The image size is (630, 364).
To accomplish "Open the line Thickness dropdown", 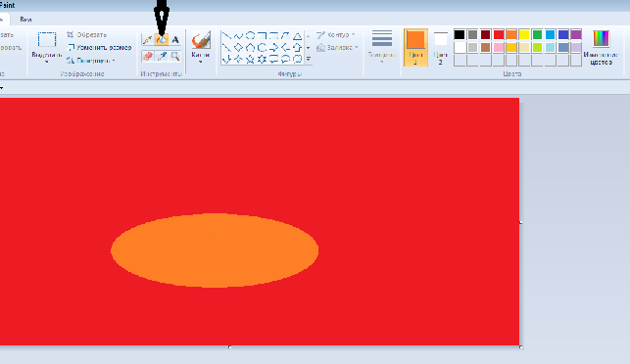I will (381, 47).
